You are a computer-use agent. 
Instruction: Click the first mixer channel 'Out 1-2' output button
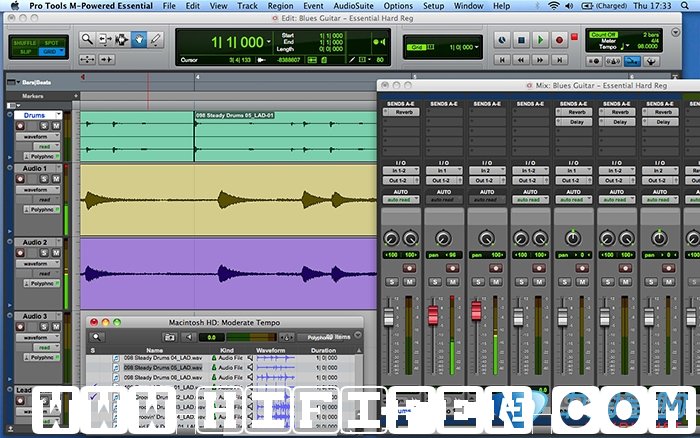[401, 180]
